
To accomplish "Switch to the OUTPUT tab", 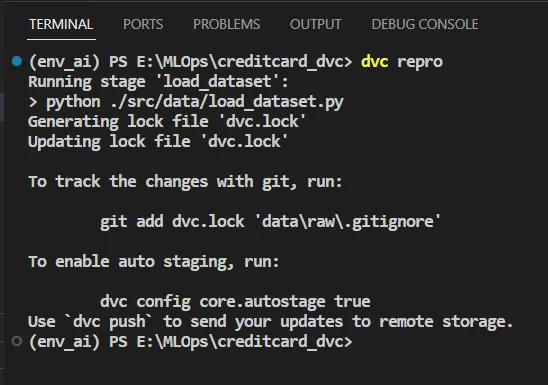I will point(316,24).
